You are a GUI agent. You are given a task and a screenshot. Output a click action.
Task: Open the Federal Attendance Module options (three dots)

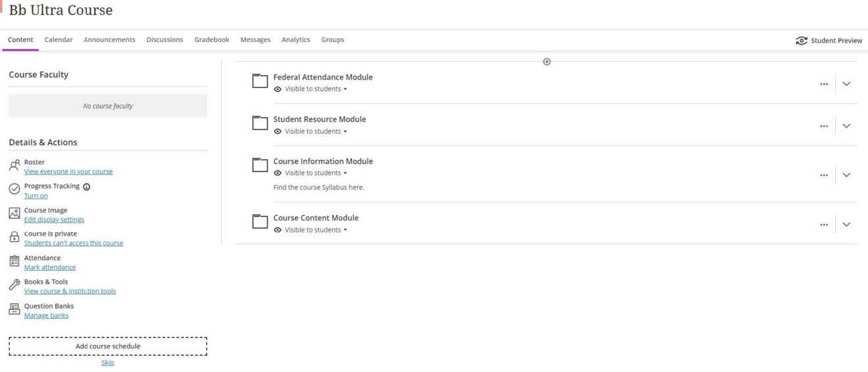tap(823, 84)
